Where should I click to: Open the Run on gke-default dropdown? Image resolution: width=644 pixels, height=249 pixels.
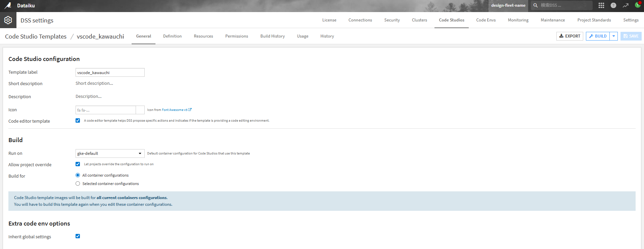110,153
